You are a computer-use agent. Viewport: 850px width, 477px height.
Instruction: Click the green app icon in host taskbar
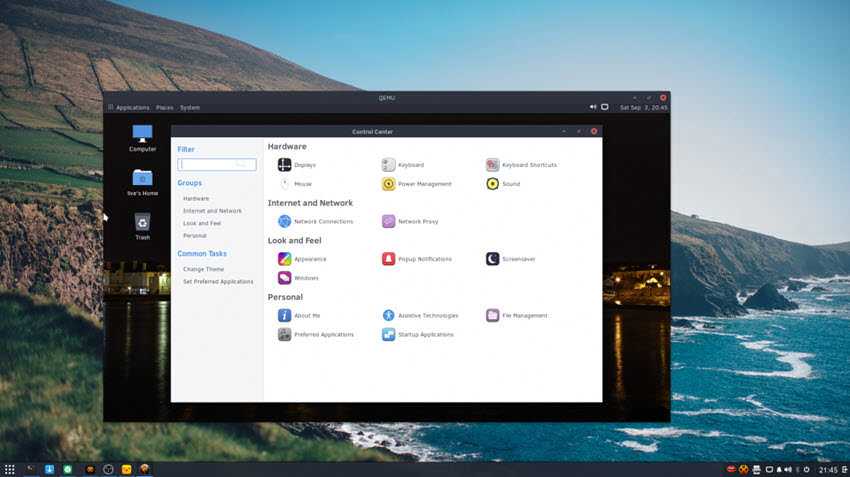68,469
